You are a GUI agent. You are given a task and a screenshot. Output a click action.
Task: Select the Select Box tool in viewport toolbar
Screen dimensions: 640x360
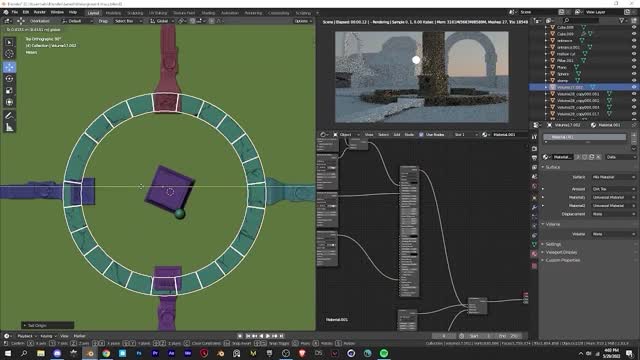pos(9,42)
